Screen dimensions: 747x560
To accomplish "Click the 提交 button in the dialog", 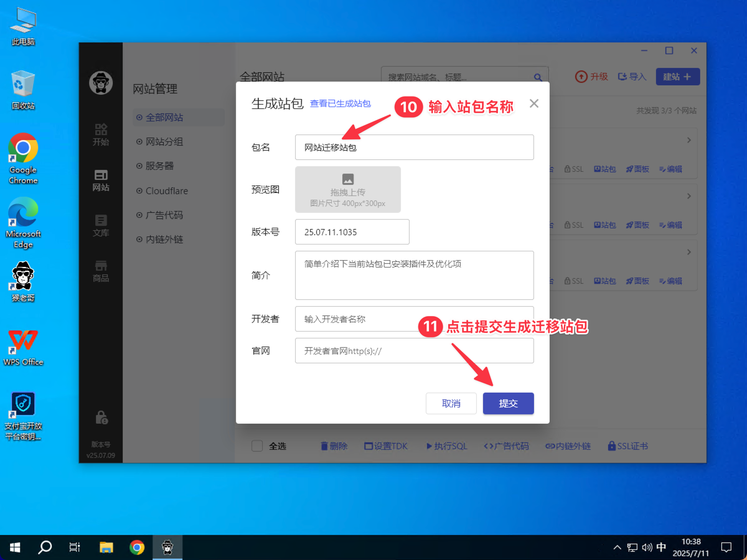I will pyautogui.click(x=508, y=403).
